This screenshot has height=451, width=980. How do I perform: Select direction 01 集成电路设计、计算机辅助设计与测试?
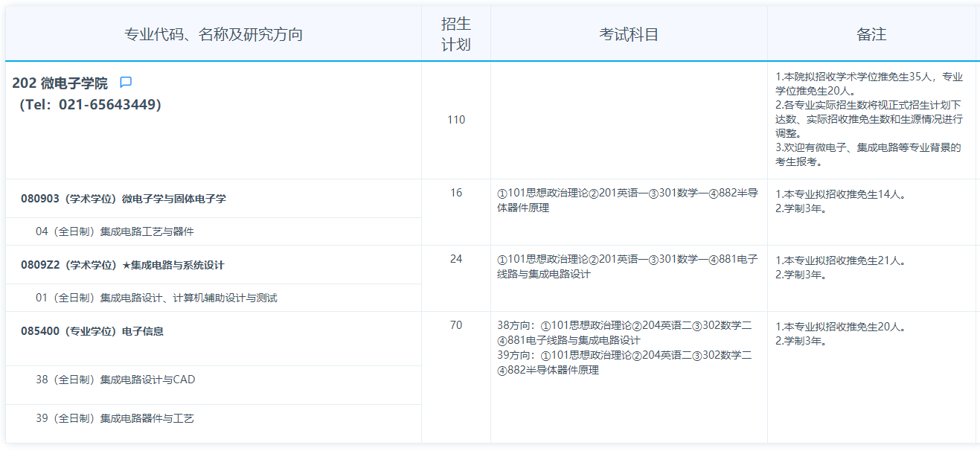[156, 298]
